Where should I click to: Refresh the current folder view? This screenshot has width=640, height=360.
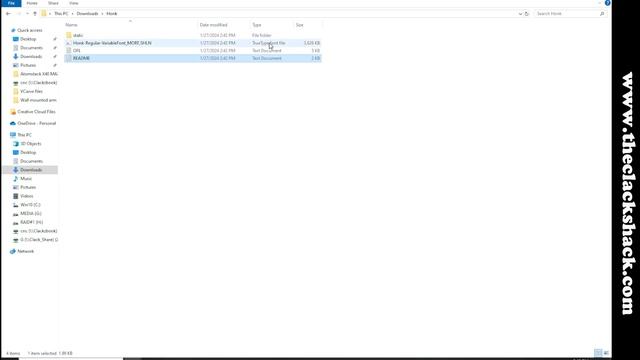(527, 13)
